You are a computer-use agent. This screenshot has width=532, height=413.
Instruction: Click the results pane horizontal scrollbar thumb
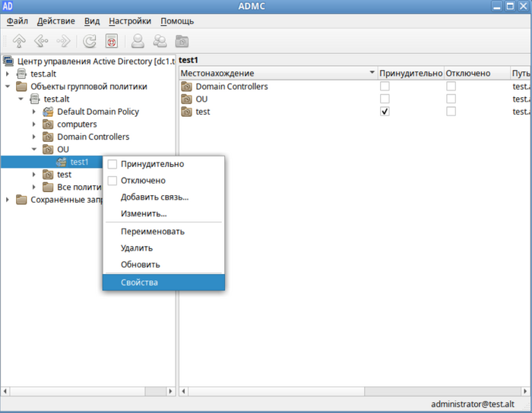pyautogui.click(x=276, y=391)
